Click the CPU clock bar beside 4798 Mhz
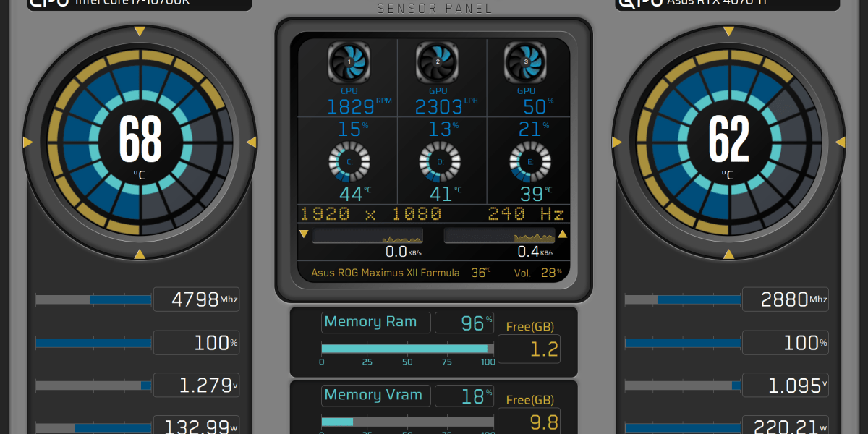 93,299
